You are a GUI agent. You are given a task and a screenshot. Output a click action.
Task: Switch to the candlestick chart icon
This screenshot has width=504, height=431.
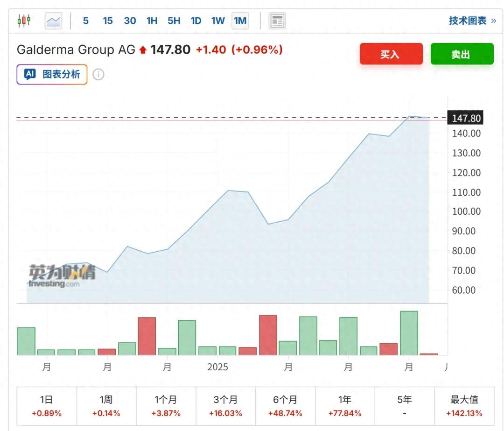[24, 20]
